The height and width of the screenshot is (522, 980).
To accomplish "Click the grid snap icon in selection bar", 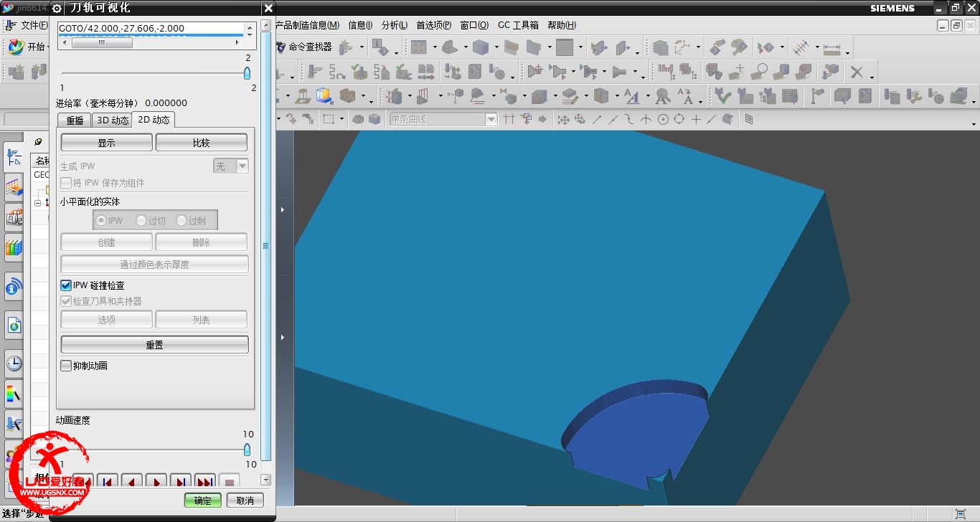I will pyautogui.click(x=749, y=119).
